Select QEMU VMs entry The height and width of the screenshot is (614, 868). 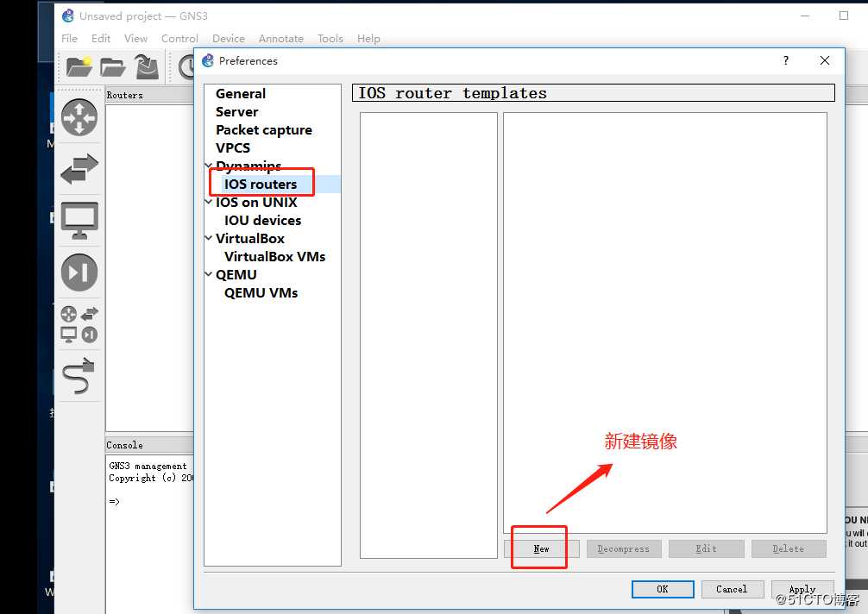(x=261, y=292)
